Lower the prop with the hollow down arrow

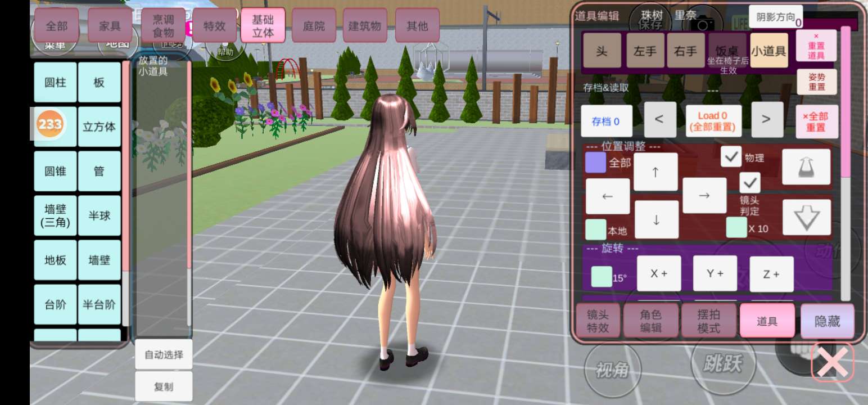point(807,217)
